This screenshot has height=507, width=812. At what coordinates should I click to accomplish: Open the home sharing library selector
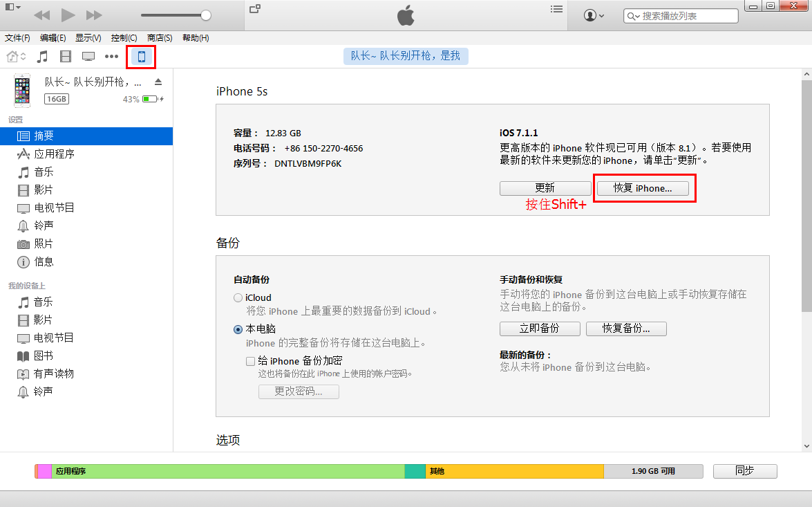point(16,57)
